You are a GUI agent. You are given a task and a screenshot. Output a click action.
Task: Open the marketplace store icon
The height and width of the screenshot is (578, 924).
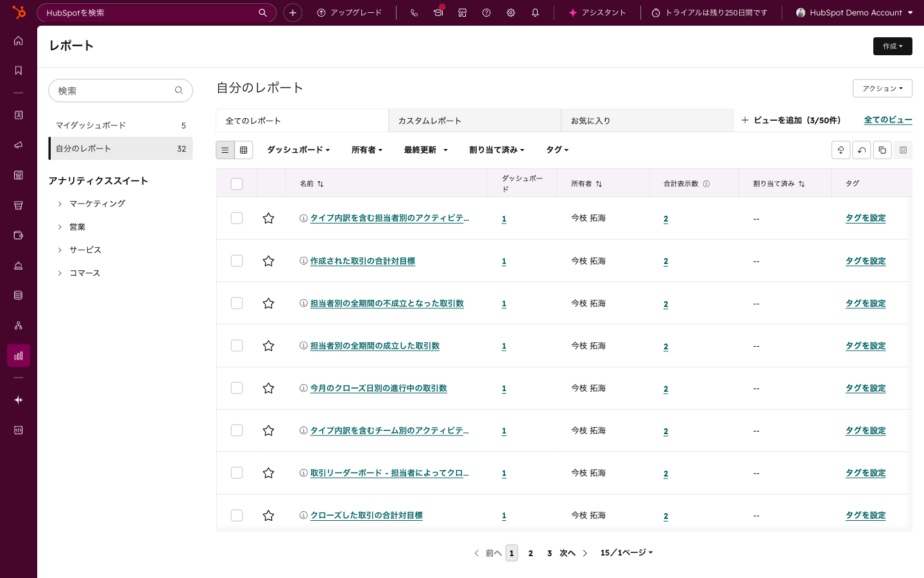click(x=462, y=13)
